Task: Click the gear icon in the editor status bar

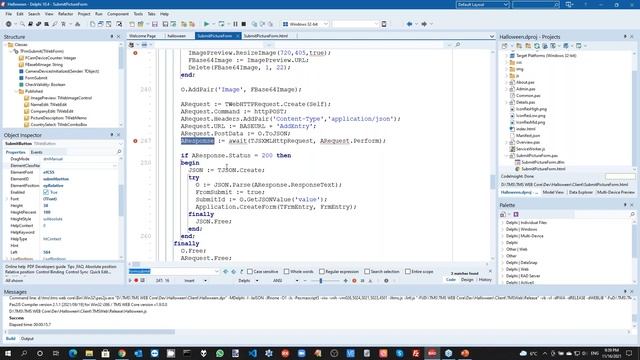Action: [x=386, y=280]
